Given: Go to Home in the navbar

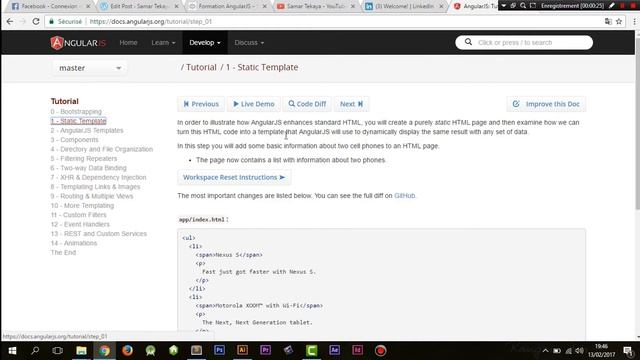Looking at the screenshot, I should [x=128, y=42].
